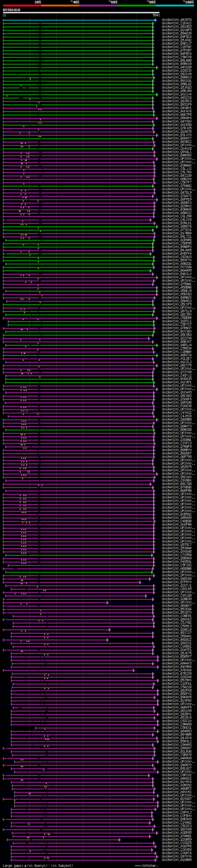Click the UniRef100_B6K7P5 label
The height and width of the screenshot is (868, 197).
[177, 115]
